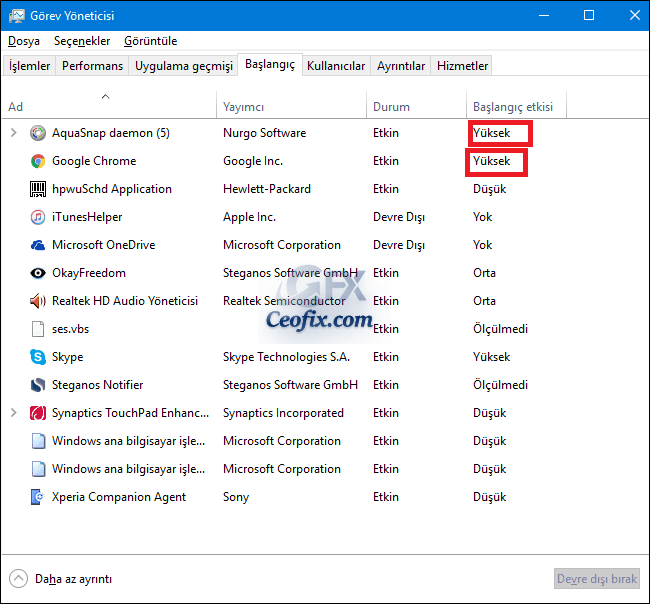
Task: Click the Realtek HD Audio speaker icon
Action: pos(38,301)
